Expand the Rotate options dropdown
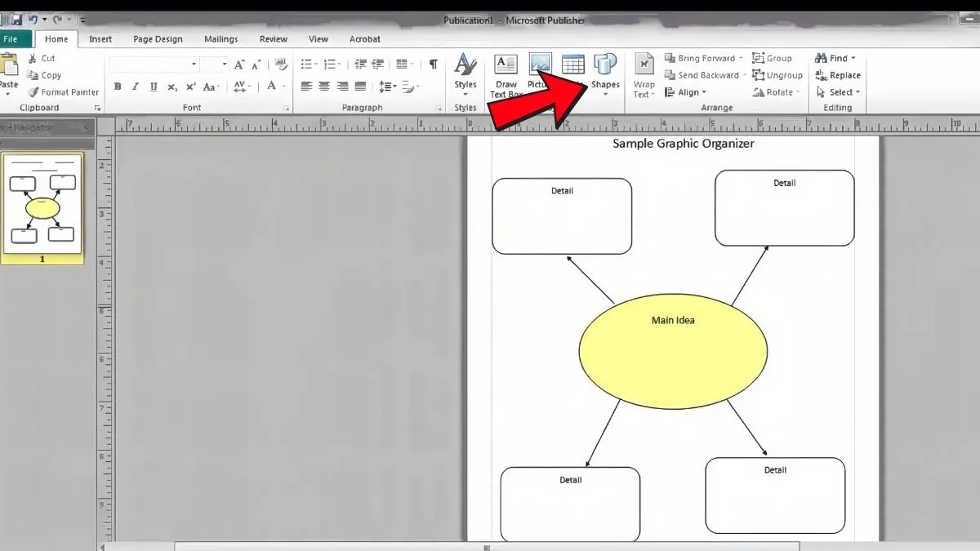 (799, 91)
